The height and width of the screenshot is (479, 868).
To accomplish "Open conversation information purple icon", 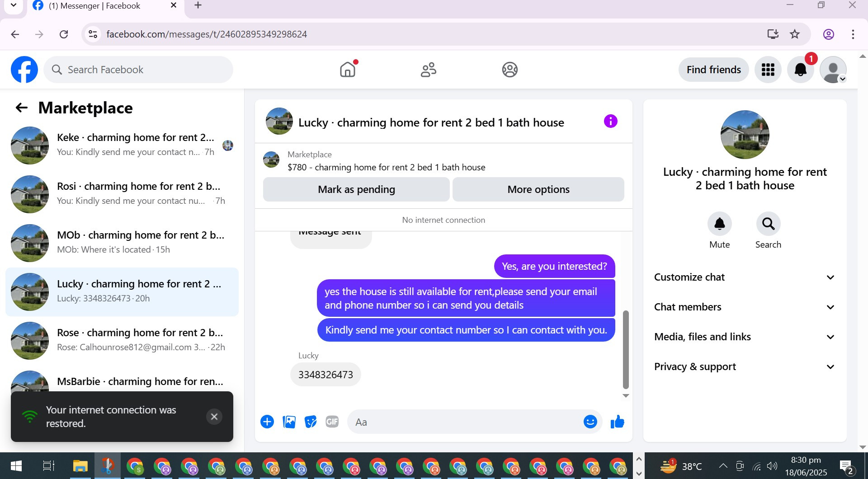I will coord(610,121).
